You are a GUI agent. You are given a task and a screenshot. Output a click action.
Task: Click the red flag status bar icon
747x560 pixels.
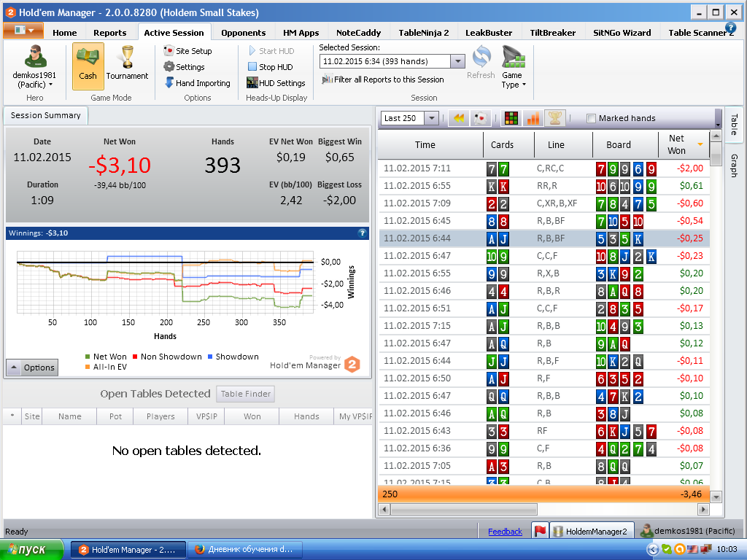tap(541, 531)
